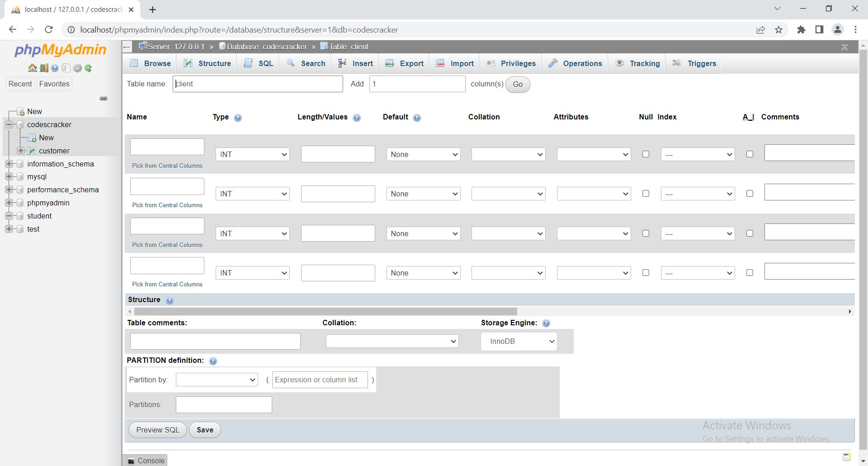Enable A_I auto-increment for the first column
Screen dimensions: 868x466
click(750, 154)
